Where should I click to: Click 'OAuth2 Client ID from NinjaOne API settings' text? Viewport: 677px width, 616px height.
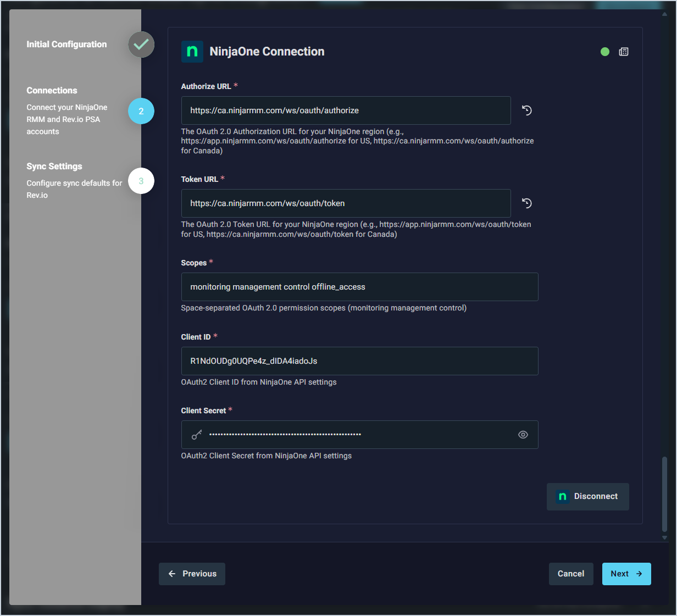click(259, 382)
